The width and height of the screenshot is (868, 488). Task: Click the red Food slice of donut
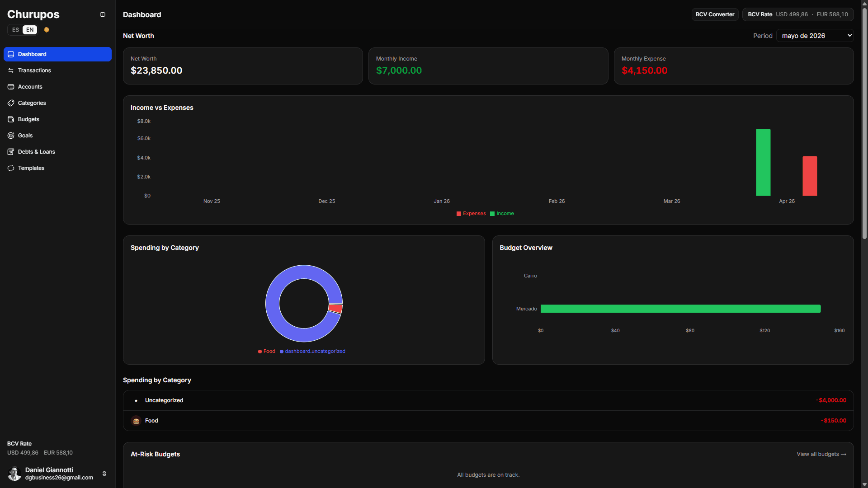(335, 309)
